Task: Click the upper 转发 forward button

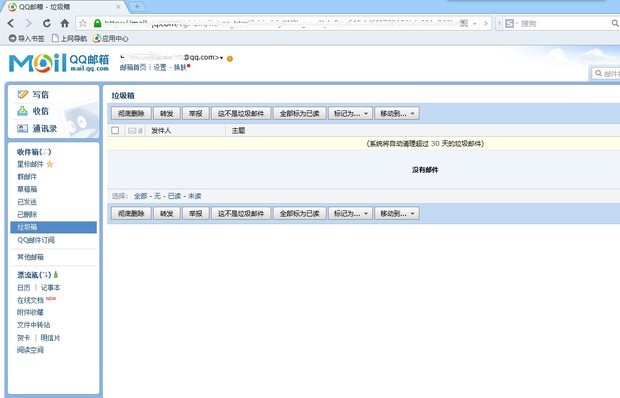Action: pyautogui.click(x=166, y=113)
